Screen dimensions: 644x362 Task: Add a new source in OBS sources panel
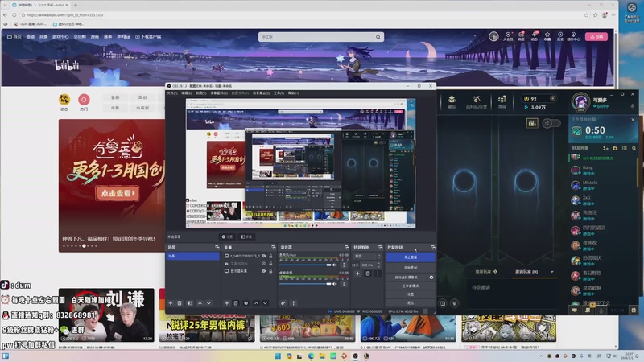coord(226,303)
